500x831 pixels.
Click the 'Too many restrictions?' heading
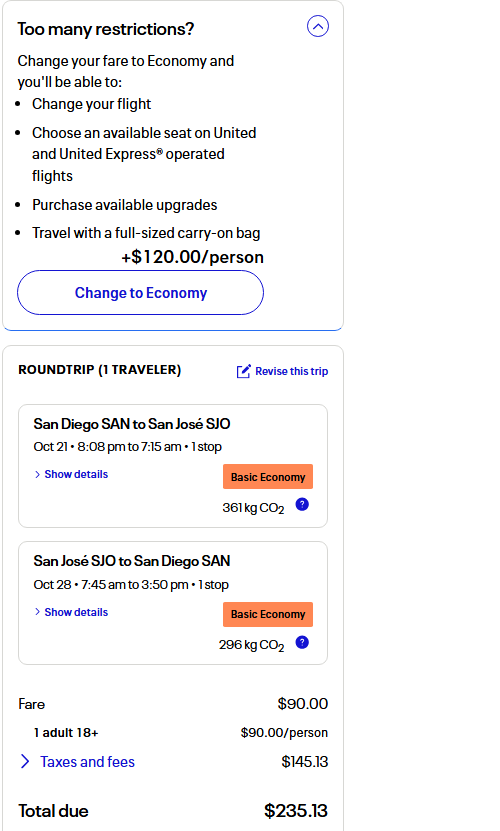(106, 29)
